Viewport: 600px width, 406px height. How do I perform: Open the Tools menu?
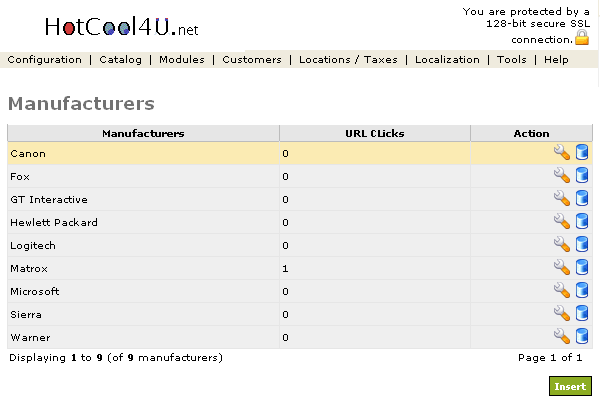tap(512, 60)
